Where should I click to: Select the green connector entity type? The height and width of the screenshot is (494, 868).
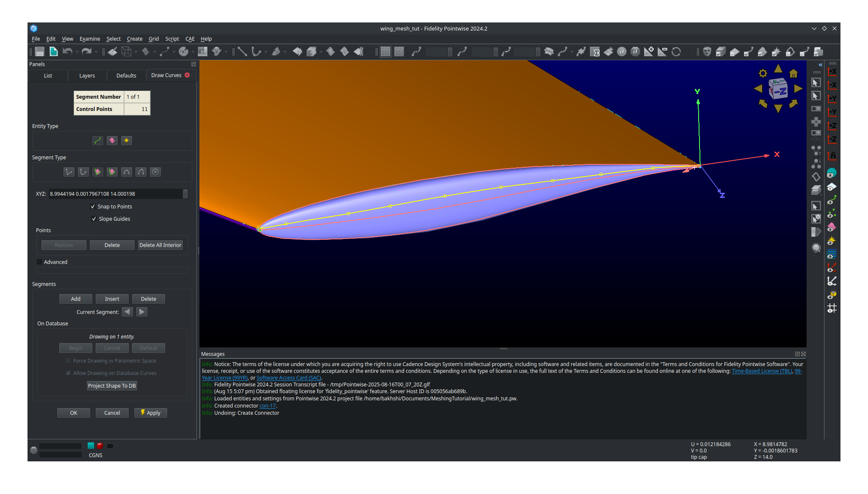pos(97,141)
